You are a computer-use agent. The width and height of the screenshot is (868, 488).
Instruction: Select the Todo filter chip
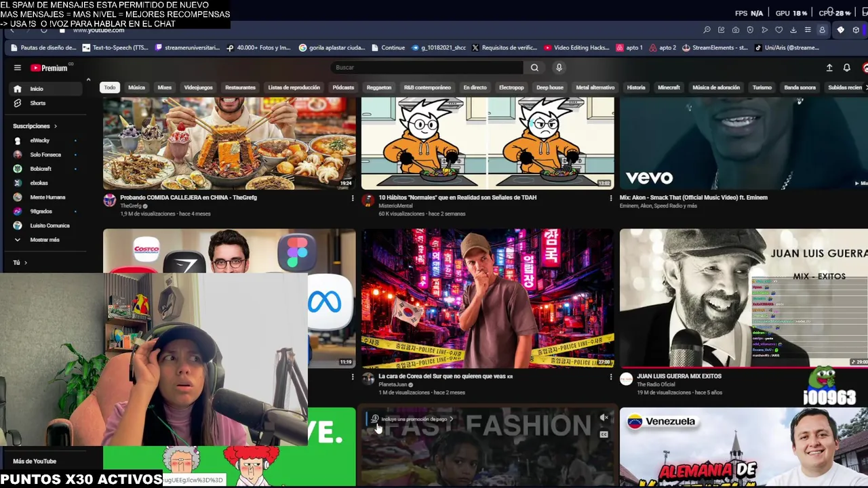(110, 87)
